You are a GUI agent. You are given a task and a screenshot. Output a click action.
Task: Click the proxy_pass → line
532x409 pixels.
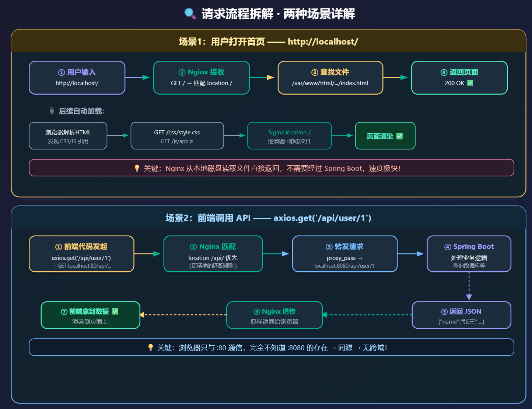[x=344, y=258]
